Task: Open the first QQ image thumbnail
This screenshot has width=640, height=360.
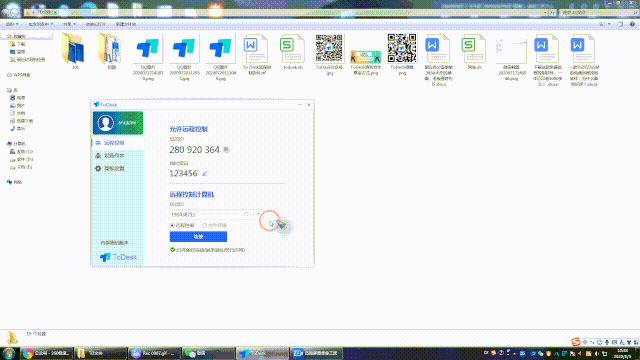Action: click(x=148, y=58)
